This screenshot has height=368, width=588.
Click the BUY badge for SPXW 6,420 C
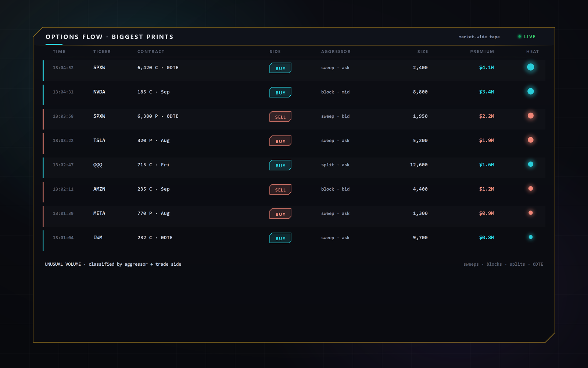pos(280,68)
